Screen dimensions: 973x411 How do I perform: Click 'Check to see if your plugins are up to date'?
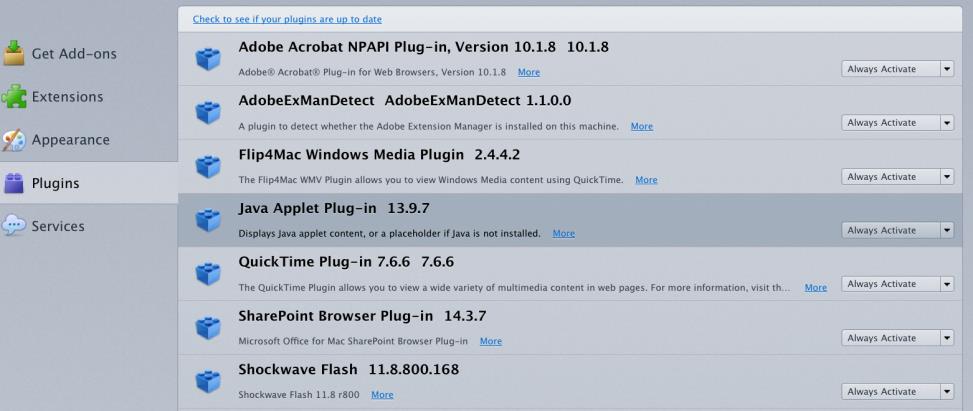287,19
